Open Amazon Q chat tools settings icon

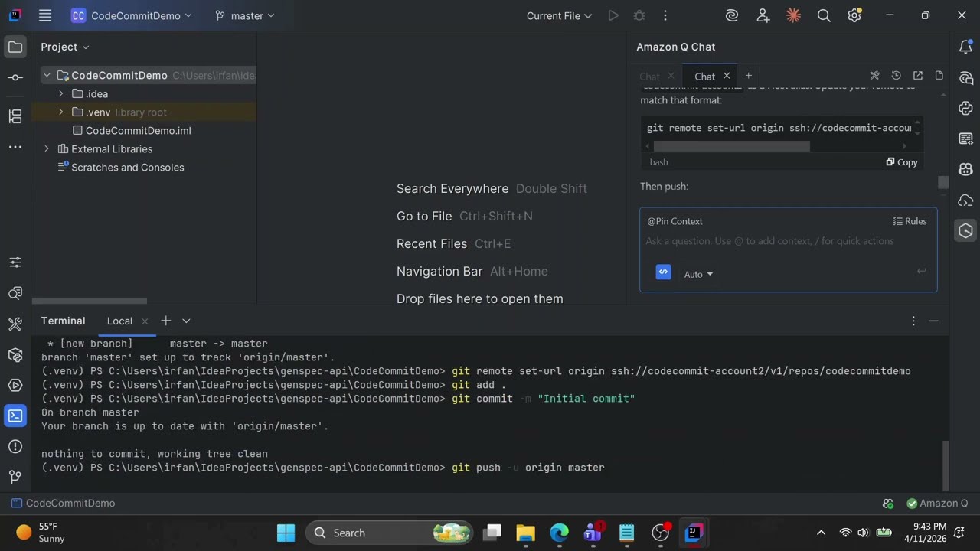874,76
